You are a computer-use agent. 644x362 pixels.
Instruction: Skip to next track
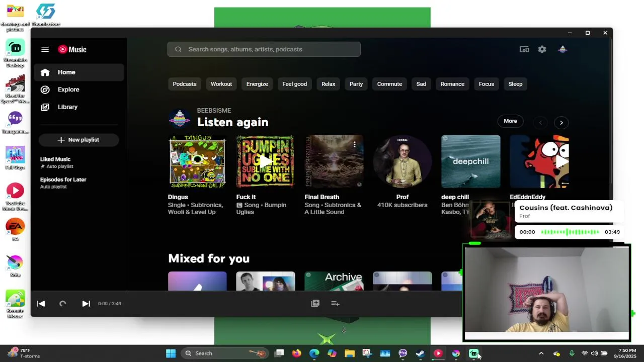(86, 303)
